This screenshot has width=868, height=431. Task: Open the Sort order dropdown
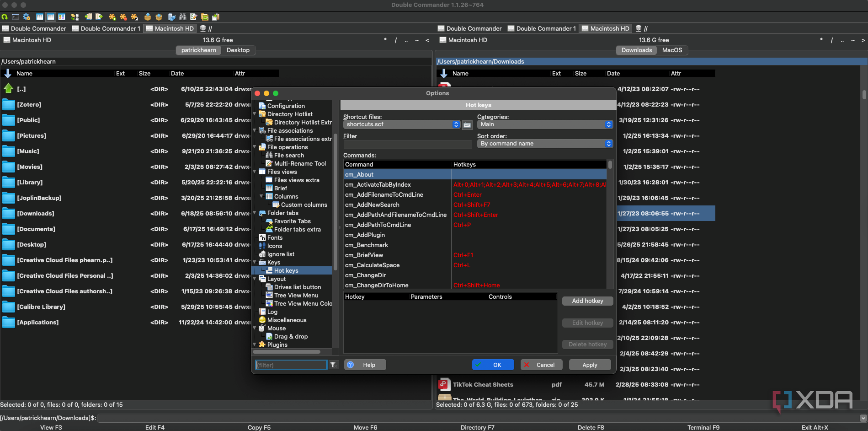544,144
